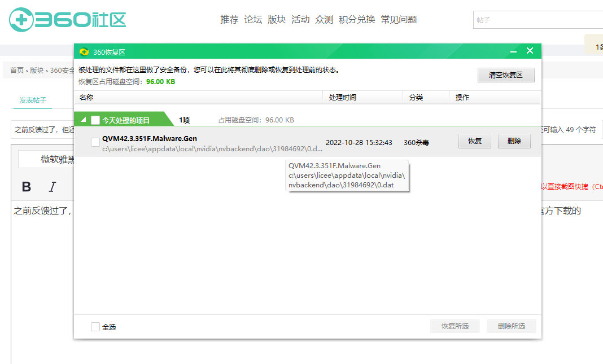Go to 版块 breadcrumb link
Viewport: 603px width, 364px height.
coord(37,71)
